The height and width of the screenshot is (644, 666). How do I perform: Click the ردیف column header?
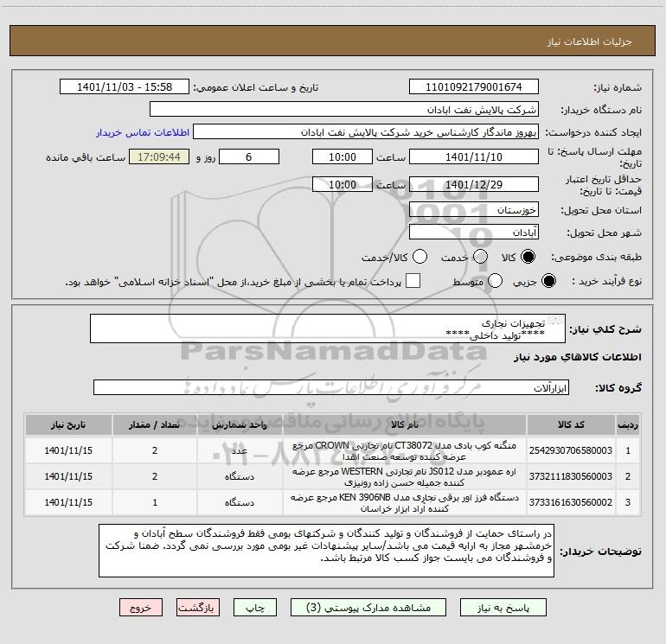[x=628, y=424]
